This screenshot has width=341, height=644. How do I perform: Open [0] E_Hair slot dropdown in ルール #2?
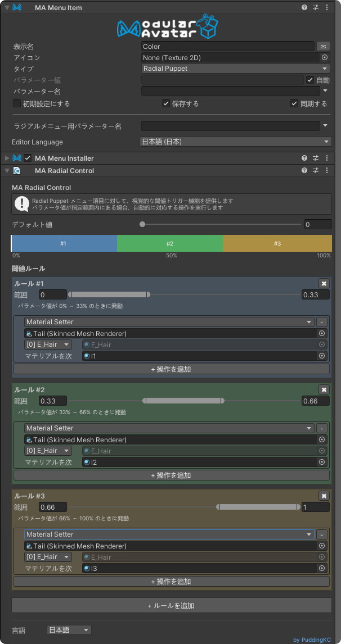pyautogui.click(x=48, y=451)
